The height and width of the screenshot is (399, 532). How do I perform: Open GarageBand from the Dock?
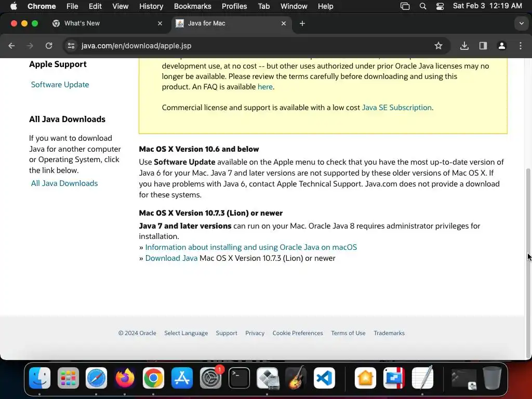(x=296, y=378)
